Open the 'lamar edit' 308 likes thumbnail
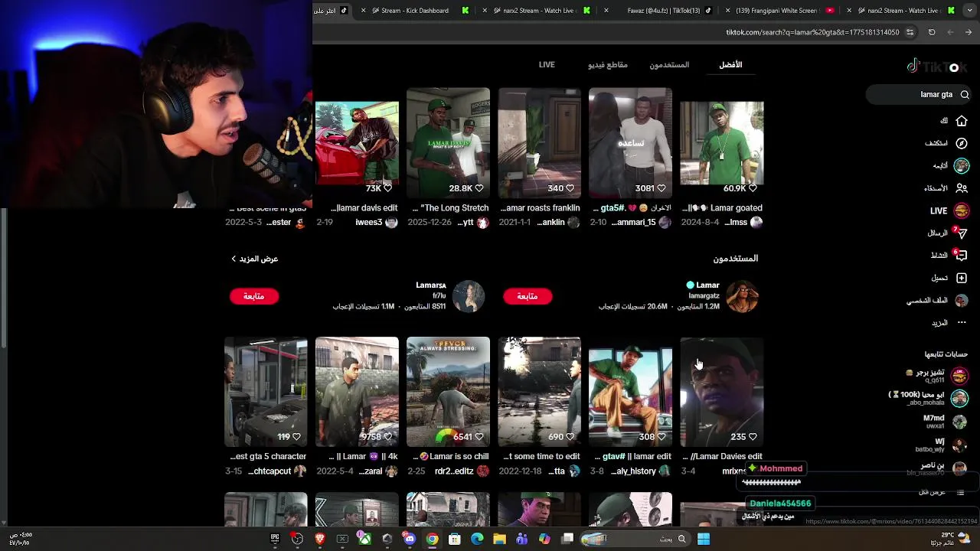 630,392
